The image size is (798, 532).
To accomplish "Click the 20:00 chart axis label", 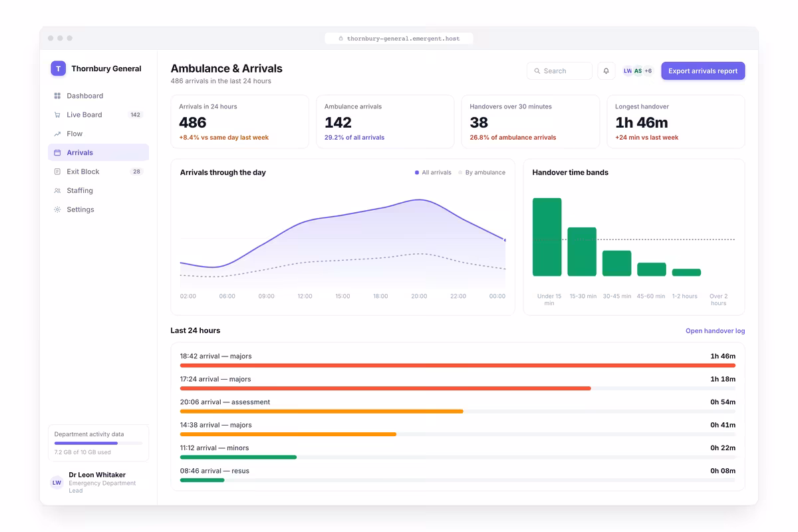I will (419, 297).
